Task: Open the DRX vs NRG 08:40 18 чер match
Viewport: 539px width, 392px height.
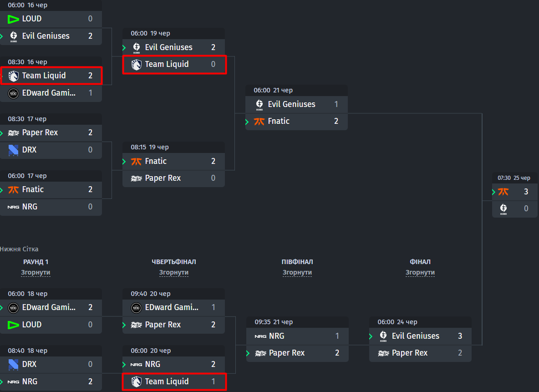Action: tap(51, 367)
